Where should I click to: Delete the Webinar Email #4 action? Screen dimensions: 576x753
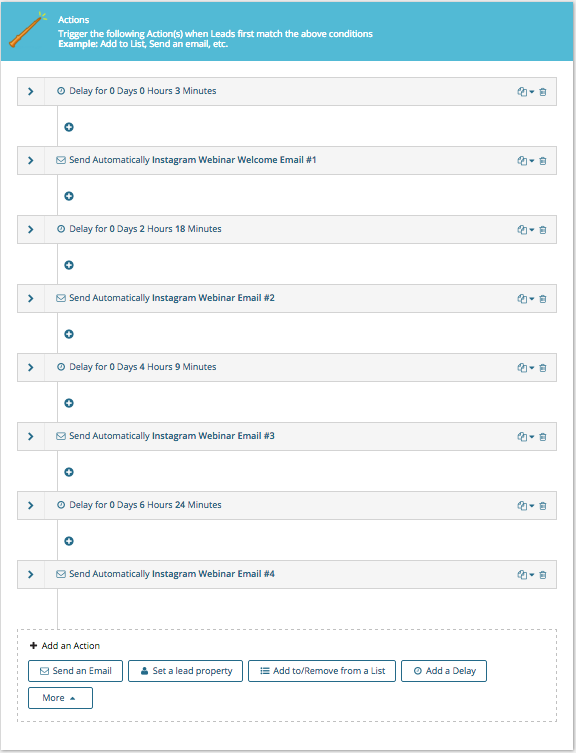(543, 575)
